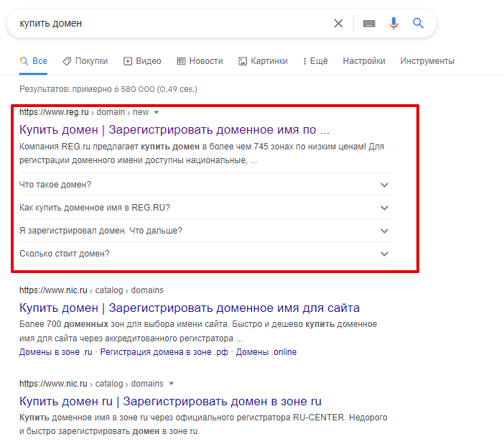
Task: Open dropdown arrow beside third result's nic.ru URL
Action: click(172, 384)
